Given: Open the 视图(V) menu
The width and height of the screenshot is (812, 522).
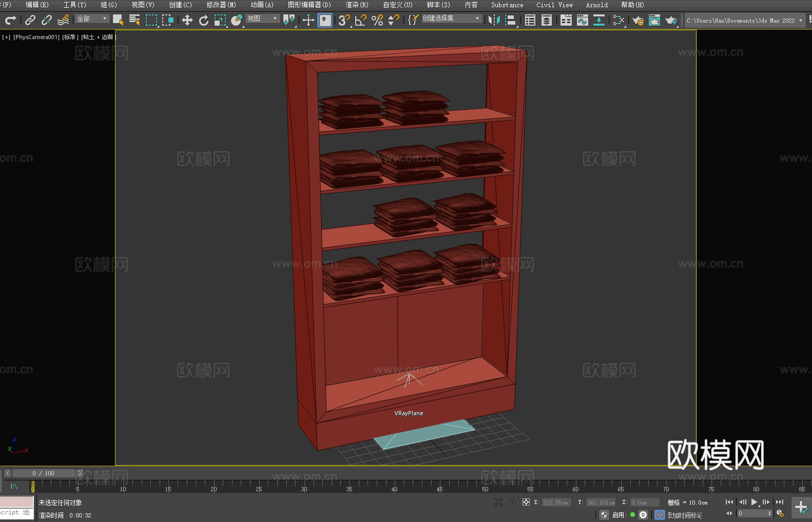Looking at the screenshot, I should pos(143,5).
